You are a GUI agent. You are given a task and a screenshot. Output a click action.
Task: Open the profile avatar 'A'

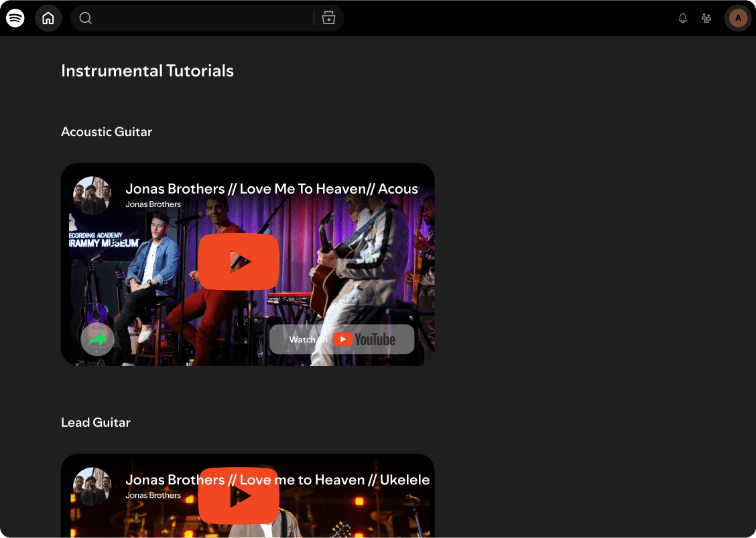(x=738, y=18)
